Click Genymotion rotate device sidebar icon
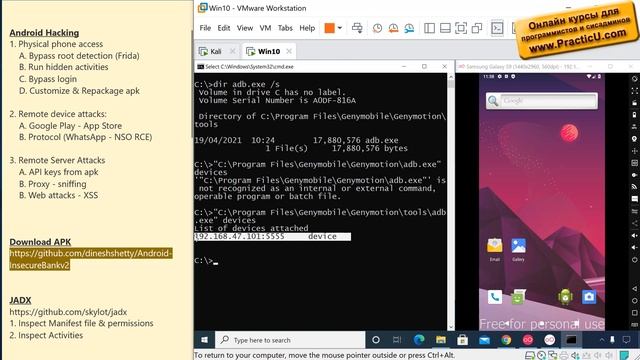The width and height of the screenshot is (640, 360). point(634,78)
